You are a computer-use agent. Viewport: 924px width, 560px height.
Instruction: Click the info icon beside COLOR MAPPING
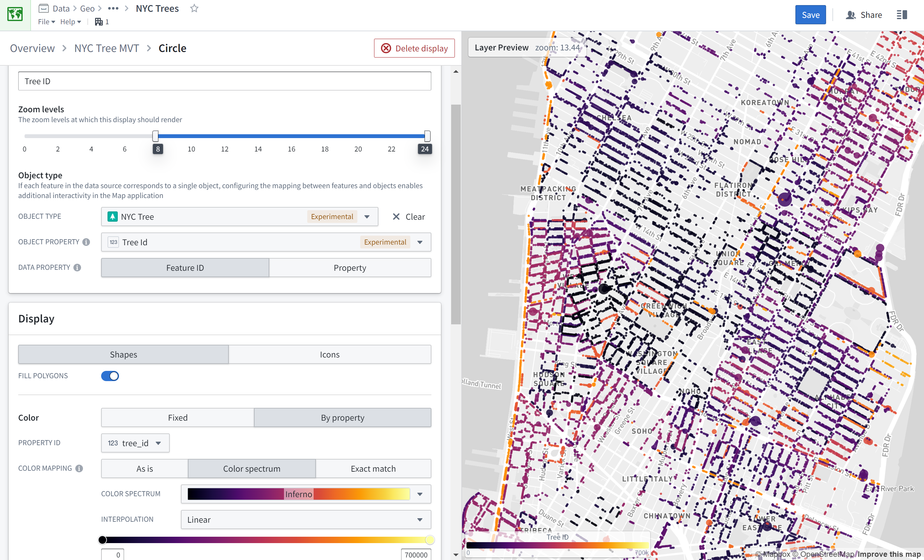[x=79, y=468]
